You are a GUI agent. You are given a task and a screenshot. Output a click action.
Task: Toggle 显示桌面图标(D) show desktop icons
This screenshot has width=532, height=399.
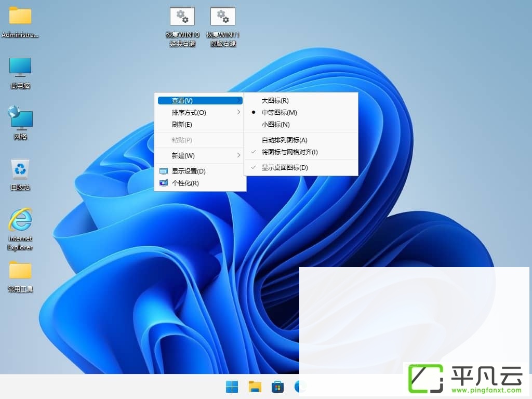[x=301, y=167]
